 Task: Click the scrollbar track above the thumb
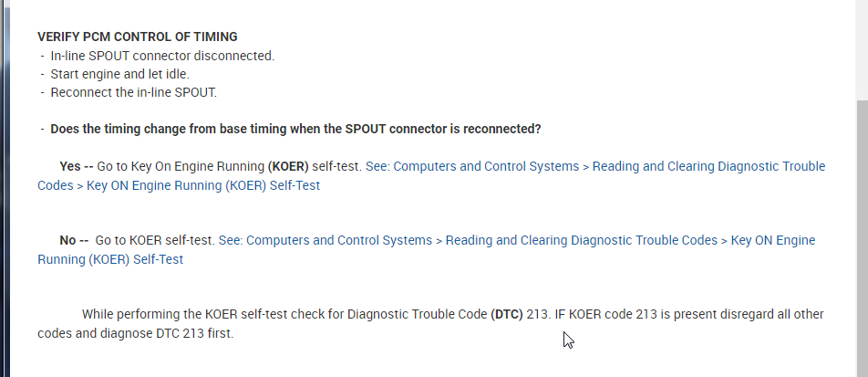coord(861,46)
